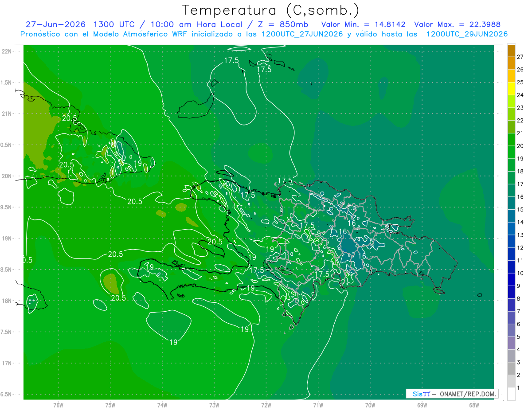Click the teal swatch between 15 and 16
Screen dimensions: 532x411
click(511, 203)
